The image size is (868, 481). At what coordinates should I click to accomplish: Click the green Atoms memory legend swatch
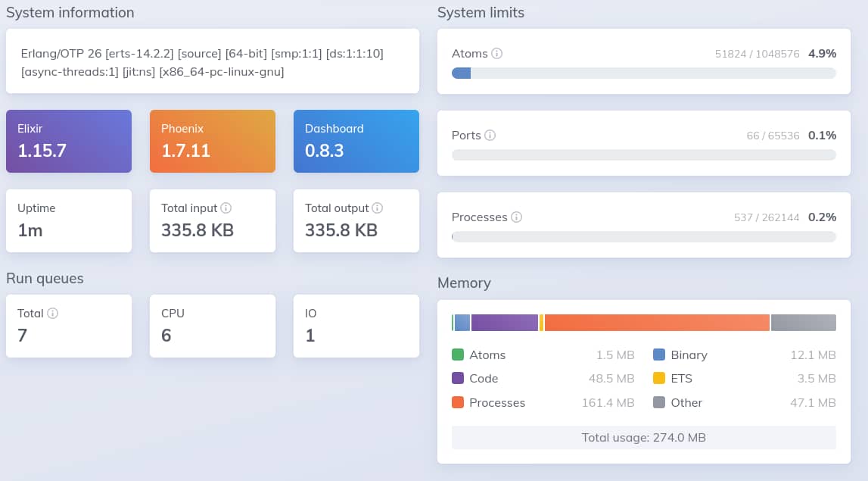(458, 355)
